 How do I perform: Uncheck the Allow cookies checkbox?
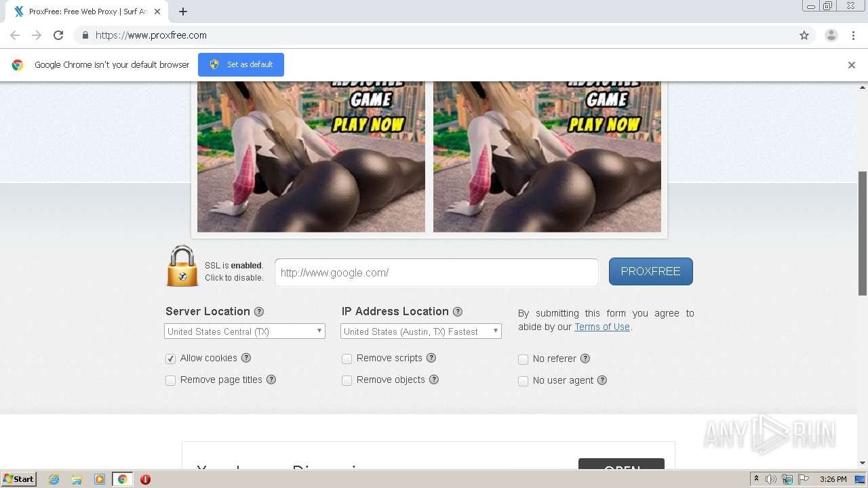pos(171,359)
